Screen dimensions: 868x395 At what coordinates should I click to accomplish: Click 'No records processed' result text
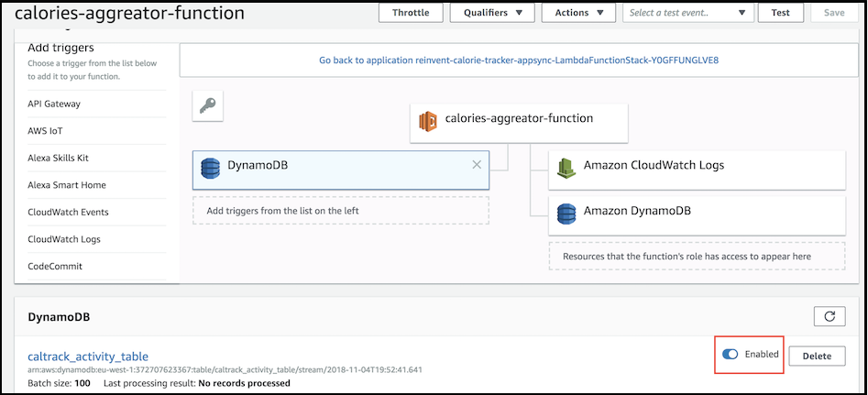(244, 383)
